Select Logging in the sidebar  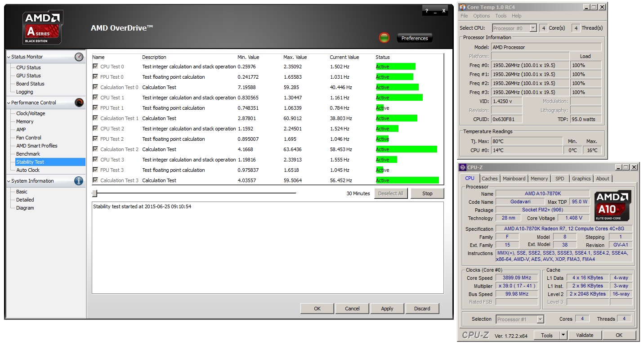(25, 92)
